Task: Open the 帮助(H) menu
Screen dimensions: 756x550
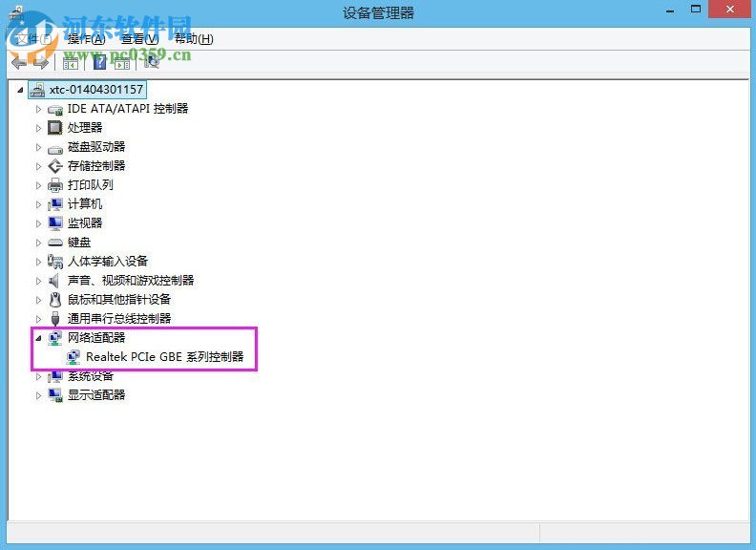Action: pos(194,38)
